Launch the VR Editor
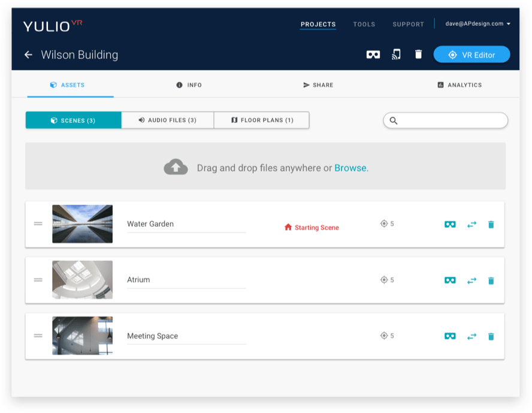The width and height of the screenshot is (532, 413). coord(471,55)
